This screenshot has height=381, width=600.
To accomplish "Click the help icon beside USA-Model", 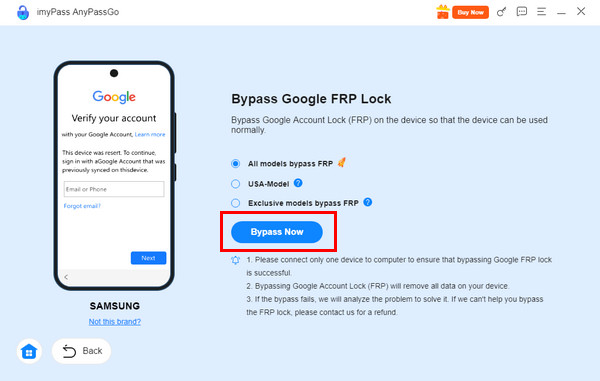I will pyautogui.click(x=298, y=183).
